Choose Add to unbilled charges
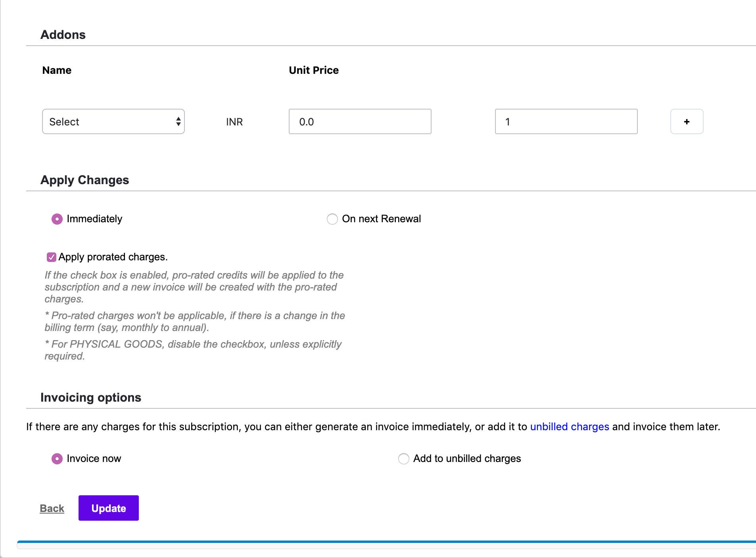756x558 pixels. 404,459
